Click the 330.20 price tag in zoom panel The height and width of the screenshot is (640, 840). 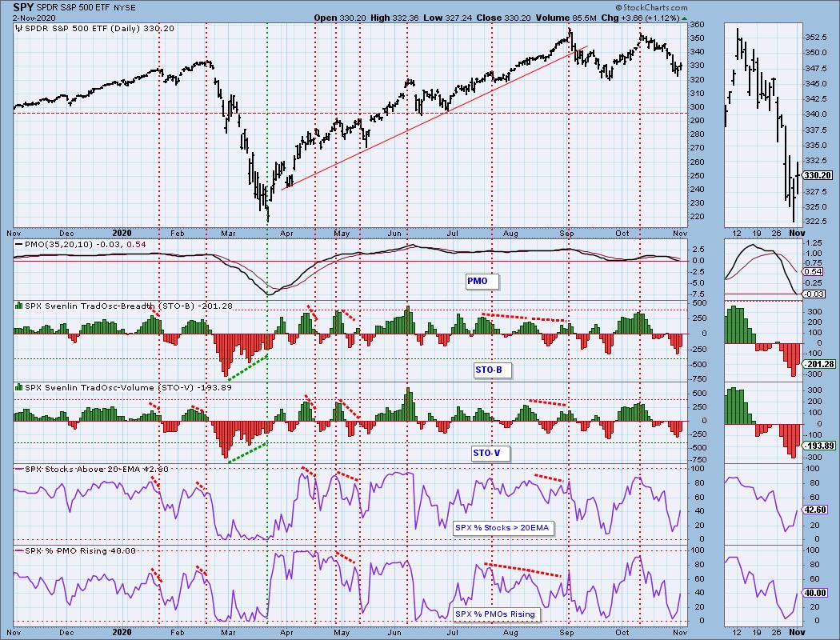click(x=818, y=175)
